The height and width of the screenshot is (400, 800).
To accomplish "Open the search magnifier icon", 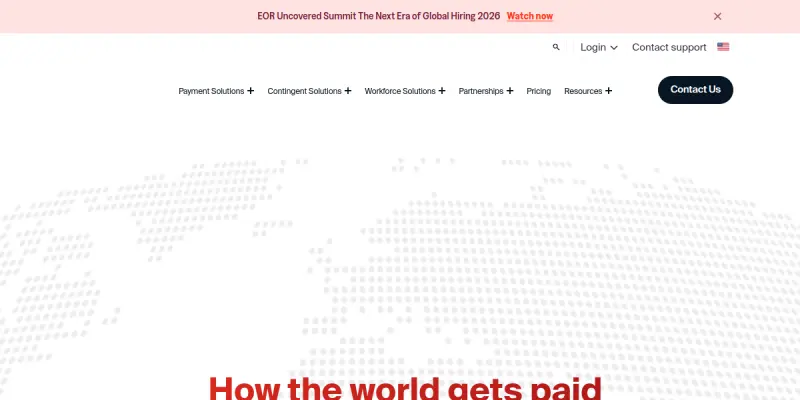I will click(556, 47).
